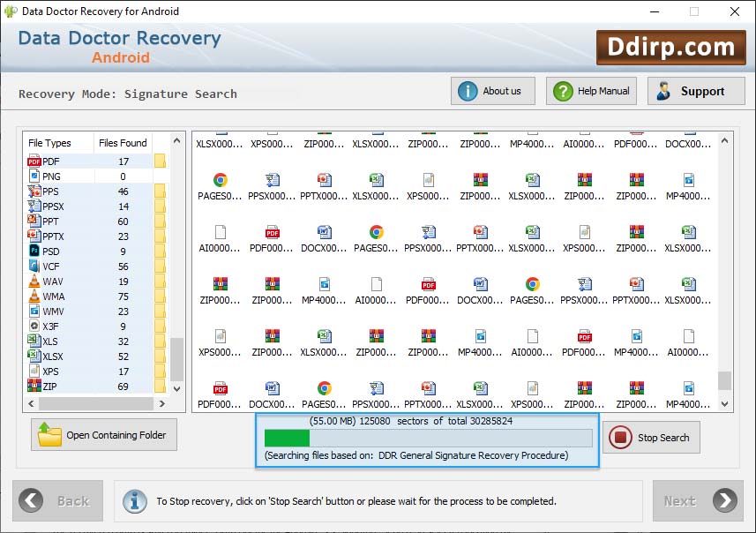
Task: Select the WAV audio file type icon
Action: pos(34,281)
